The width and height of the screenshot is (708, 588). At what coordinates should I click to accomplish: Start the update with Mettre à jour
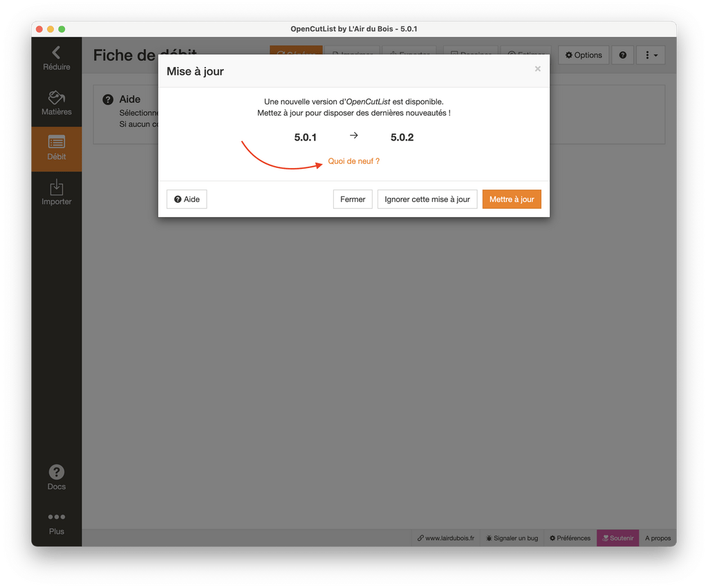point(512,199)
